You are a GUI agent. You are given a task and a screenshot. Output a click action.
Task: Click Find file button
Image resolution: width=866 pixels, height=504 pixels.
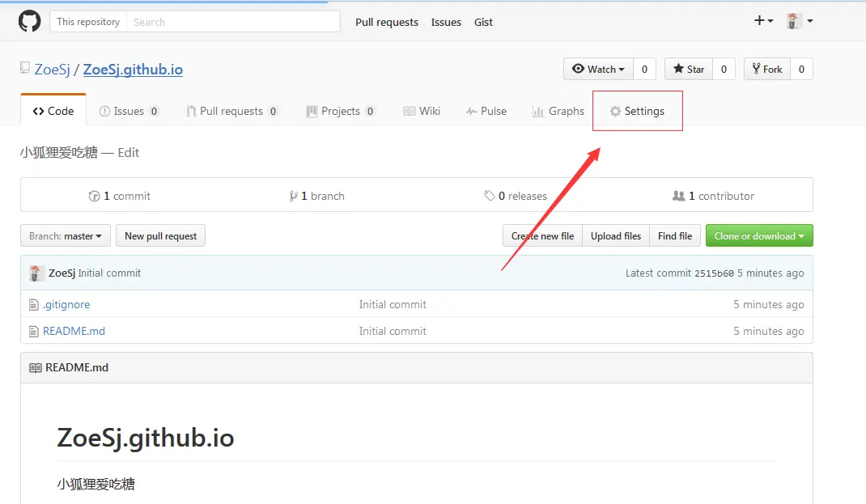click(675, 235)
